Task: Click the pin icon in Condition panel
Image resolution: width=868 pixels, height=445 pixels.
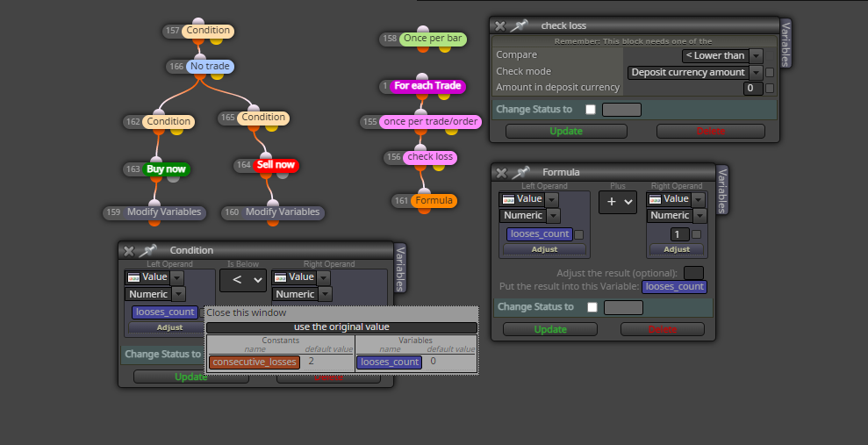Action: [x=147, y=250]
